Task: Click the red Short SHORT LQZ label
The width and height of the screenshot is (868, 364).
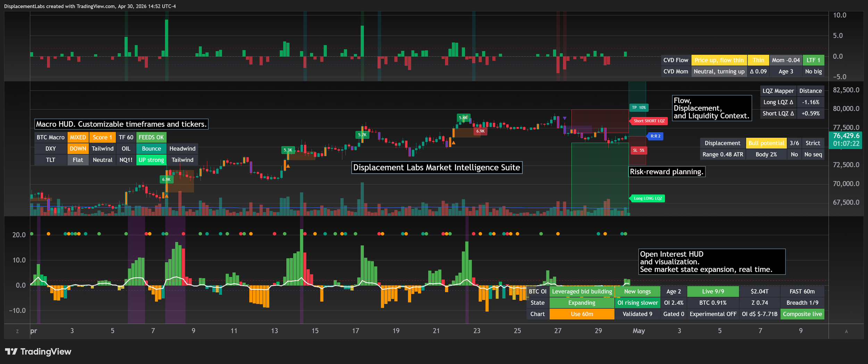Action: (649, 121)
